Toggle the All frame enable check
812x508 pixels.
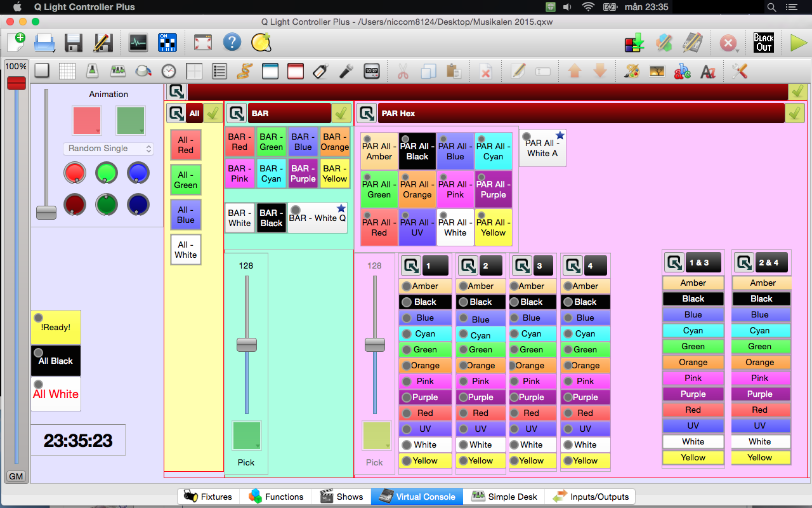(213, 113)
